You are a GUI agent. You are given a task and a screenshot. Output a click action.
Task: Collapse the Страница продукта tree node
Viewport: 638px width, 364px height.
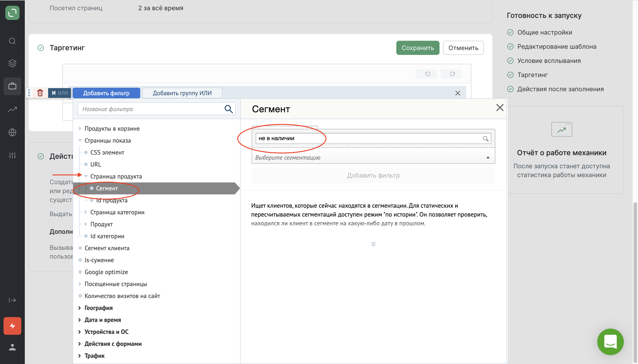pyautogui.click(x=86, y=176)
